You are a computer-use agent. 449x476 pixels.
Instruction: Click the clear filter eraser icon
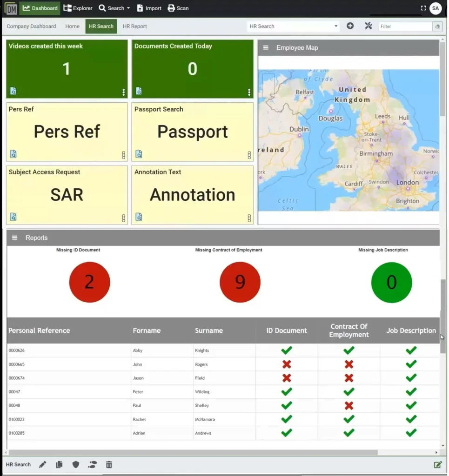click(437, 26)
